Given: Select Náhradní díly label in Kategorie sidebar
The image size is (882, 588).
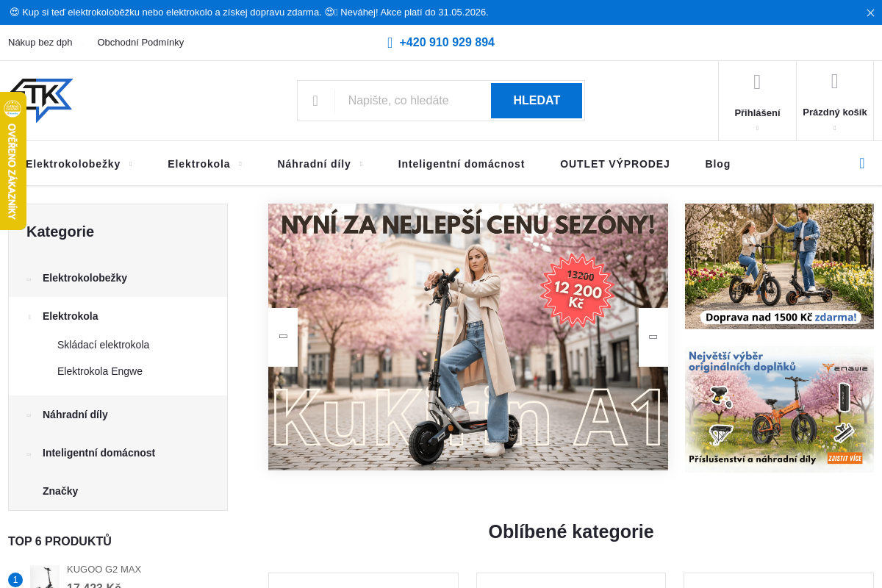Looking at the screenshot, I should pyautogui.click(x=75, y=415).
